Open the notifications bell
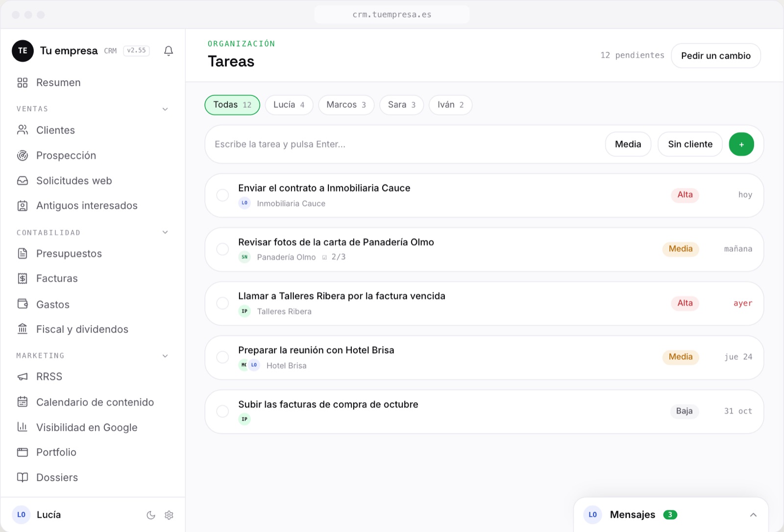This screenshot has width=784, height=532. 169,51
